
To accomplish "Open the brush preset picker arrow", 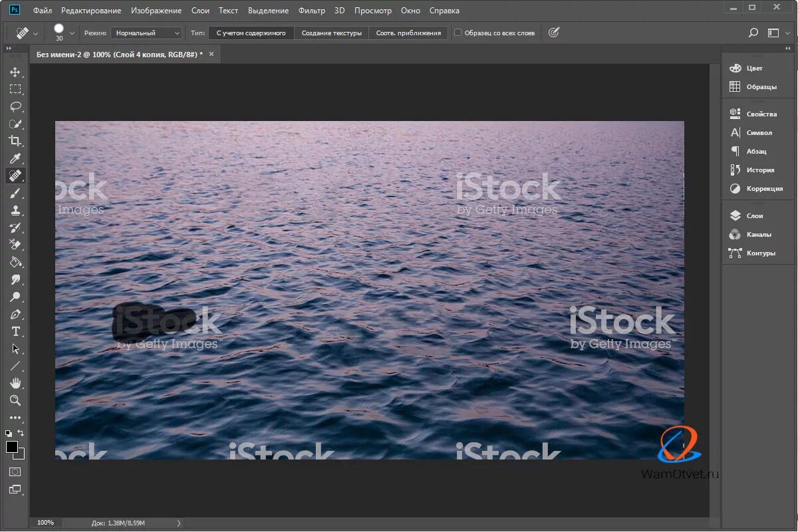I will pos(72,33).
